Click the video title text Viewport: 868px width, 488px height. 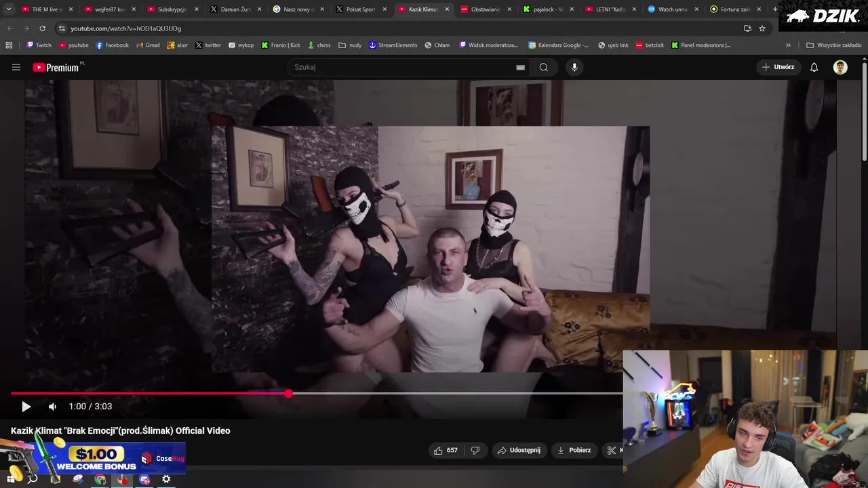[121, 430]
